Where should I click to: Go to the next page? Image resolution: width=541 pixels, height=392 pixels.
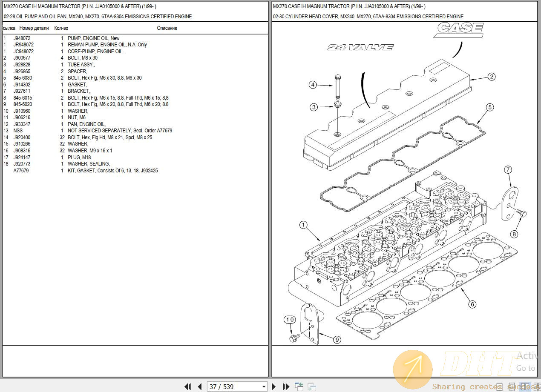pos(274,386)
